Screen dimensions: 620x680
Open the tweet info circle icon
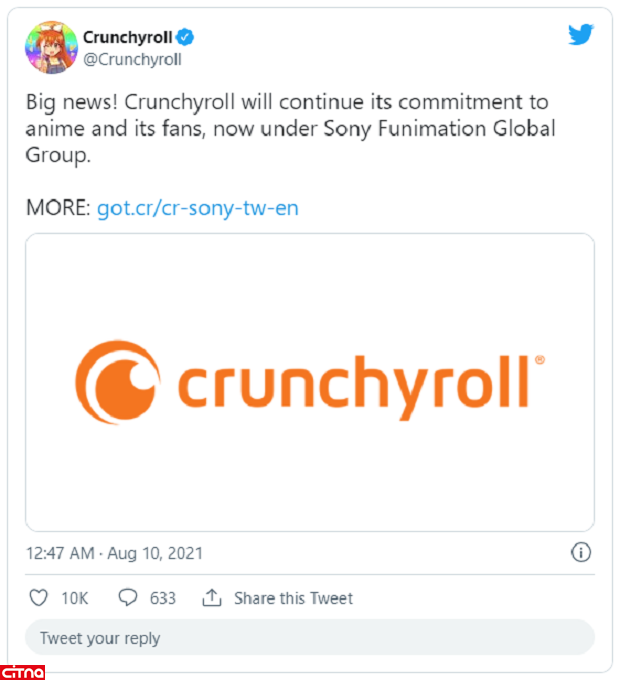(581, 552)
